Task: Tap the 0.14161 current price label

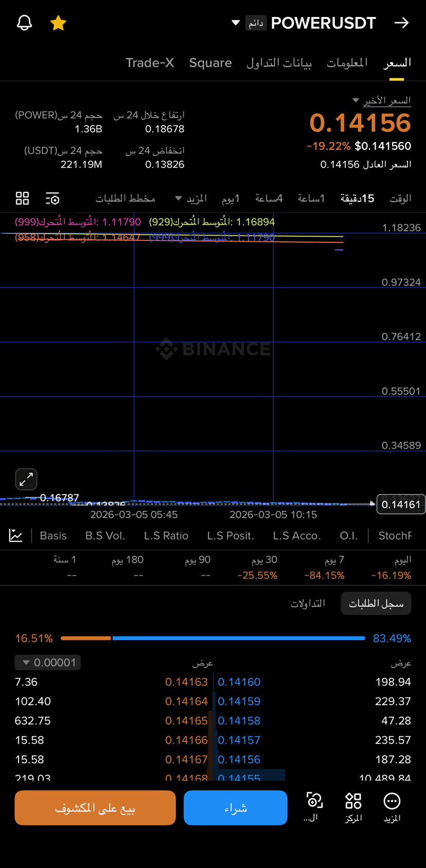Action: [x=401, y=504]
